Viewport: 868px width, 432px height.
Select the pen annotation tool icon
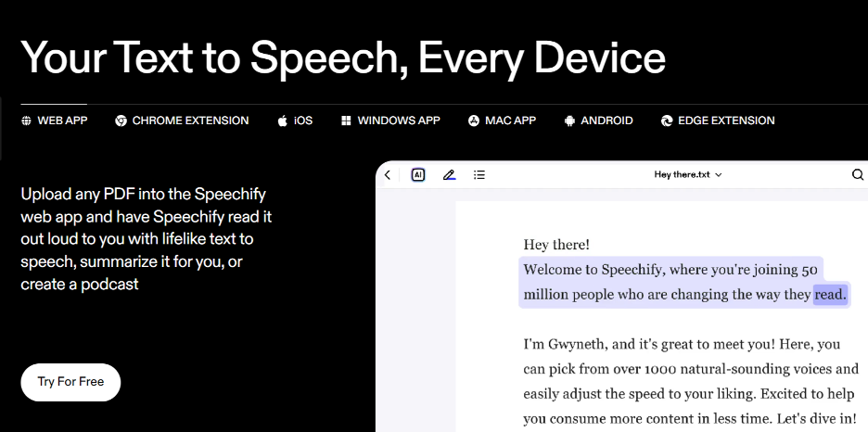[449, 175]
